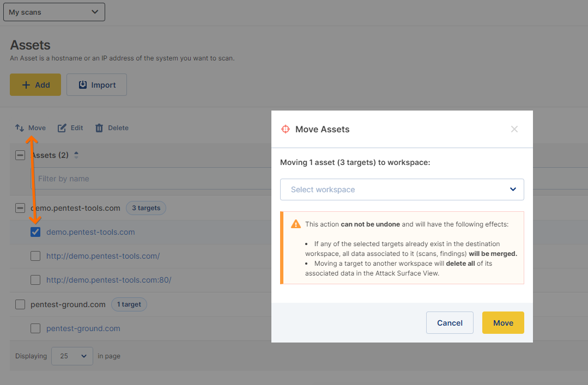Screen dimensions: 588x385
Task: Click the Move up-down arrows icon
Action: pos(20,128)
